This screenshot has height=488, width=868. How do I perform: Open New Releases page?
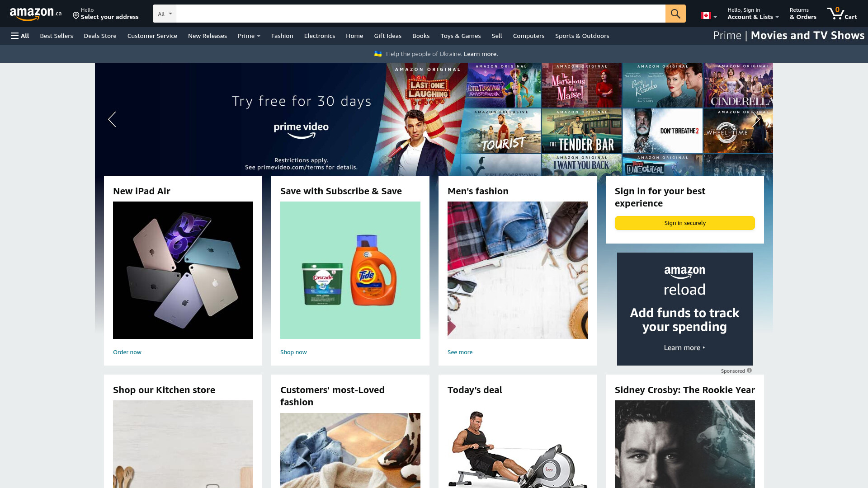[208, 36]
